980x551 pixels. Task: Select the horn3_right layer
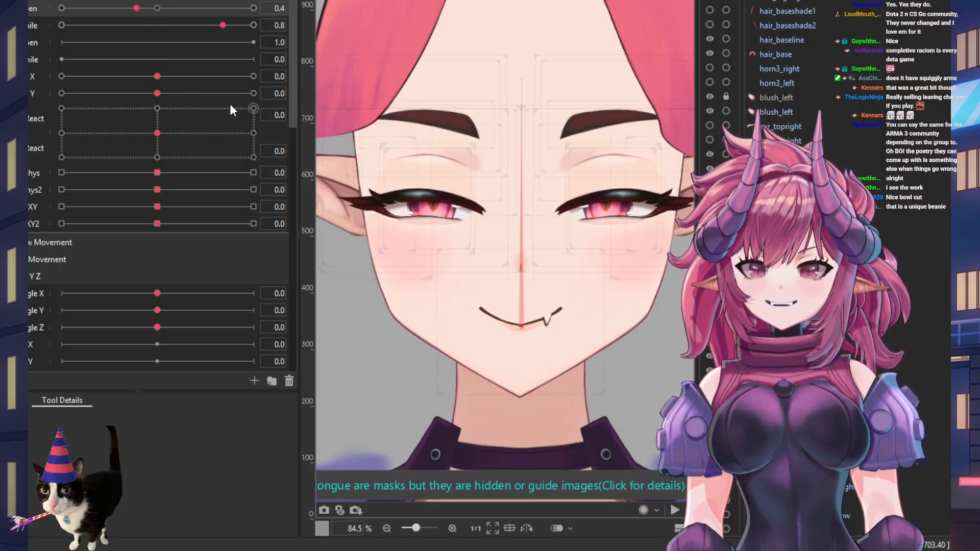[779, 68]
